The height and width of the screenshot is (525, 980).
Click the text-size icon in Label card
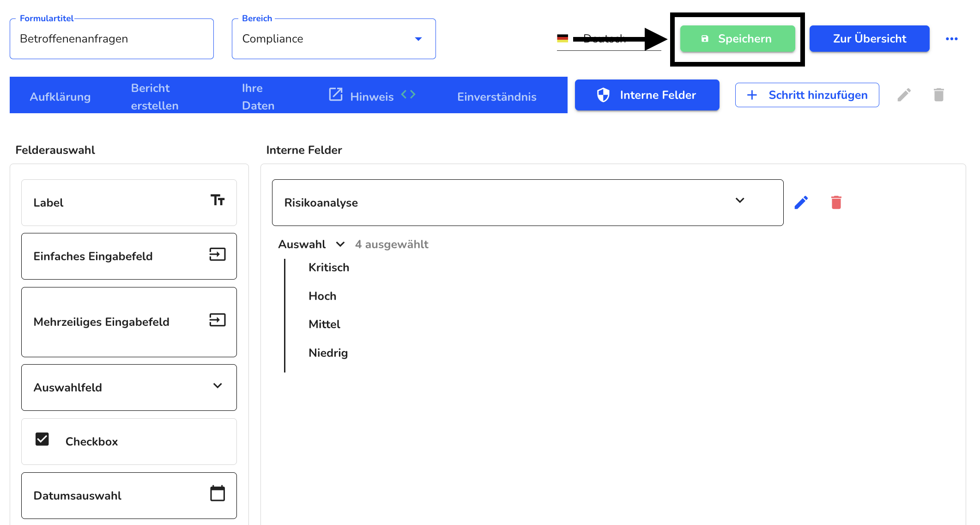tap(218, 200)
